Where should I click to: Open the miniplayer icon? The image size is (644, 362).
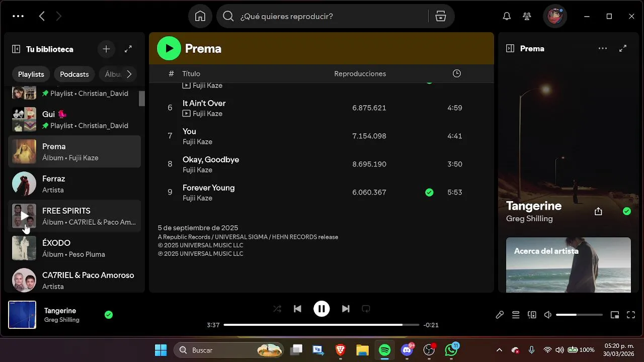[615, 315]
